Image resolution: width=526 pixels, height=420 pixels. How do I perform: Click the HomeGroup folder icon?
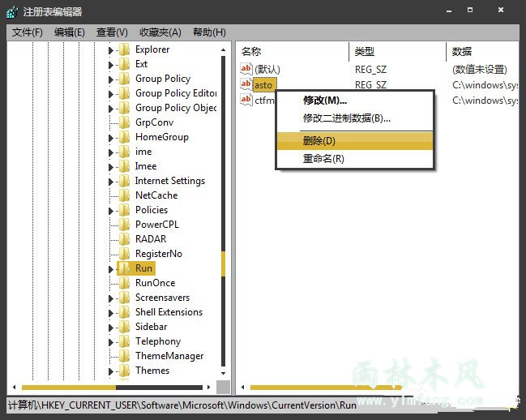click(125, 137)
